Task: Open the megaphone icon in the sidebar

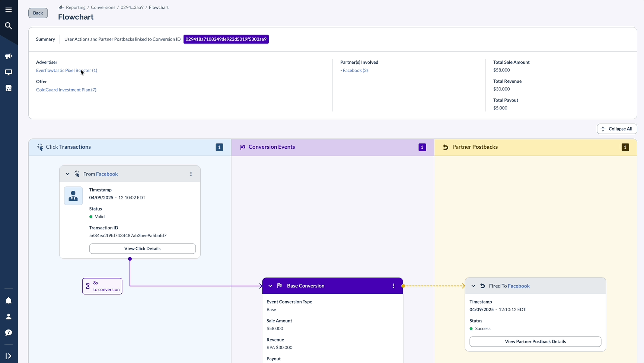Action: point(9,56)
